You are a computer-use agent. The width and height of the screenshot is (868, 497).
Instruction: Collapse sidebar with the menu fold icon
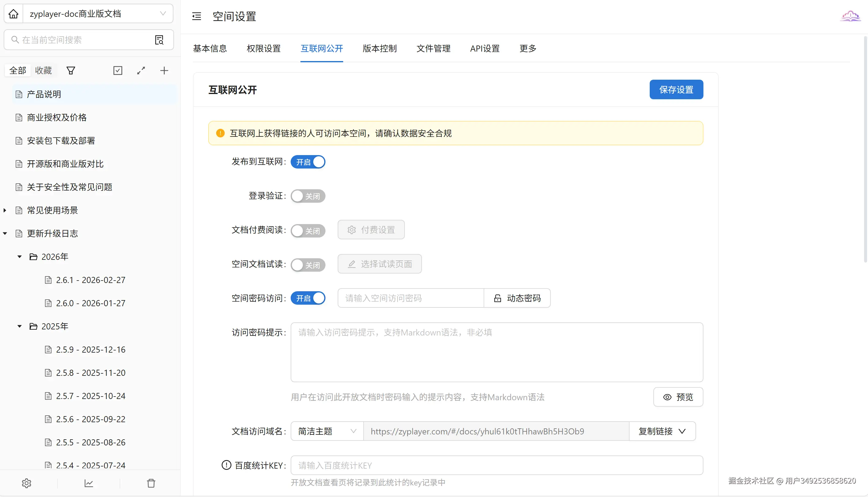click(x=197, y=16)
